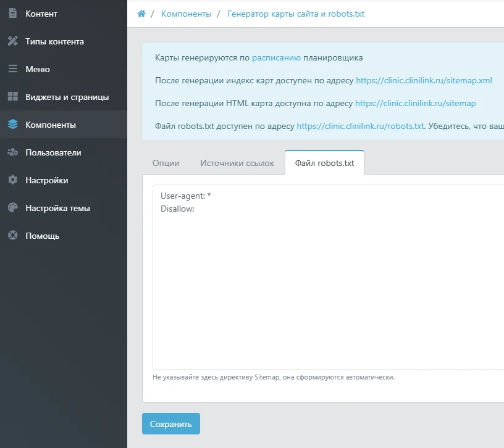
Task: Click the users icon beside Пользователи
Action: pos(12,152)
